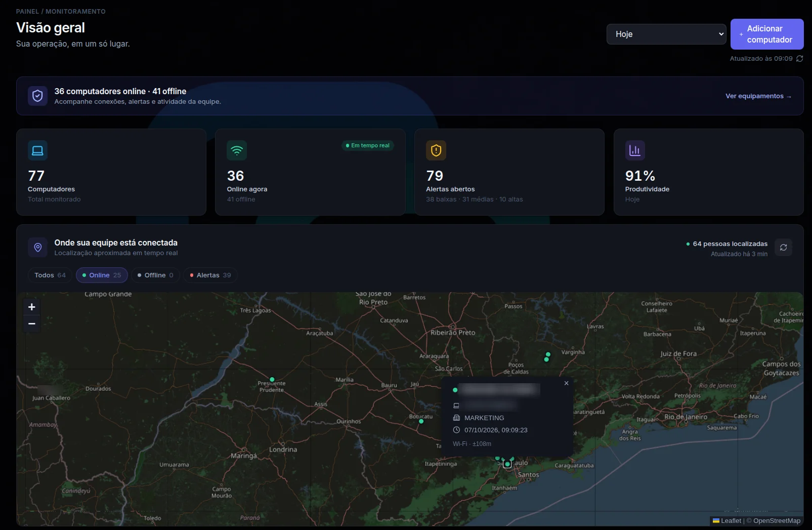Select the Todos 64 filter
This screenshot has width=812, height=530.
point(50,275)
